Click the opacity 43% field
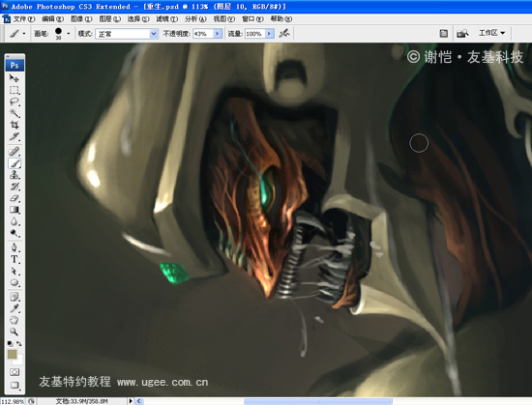 click(203, 34)
